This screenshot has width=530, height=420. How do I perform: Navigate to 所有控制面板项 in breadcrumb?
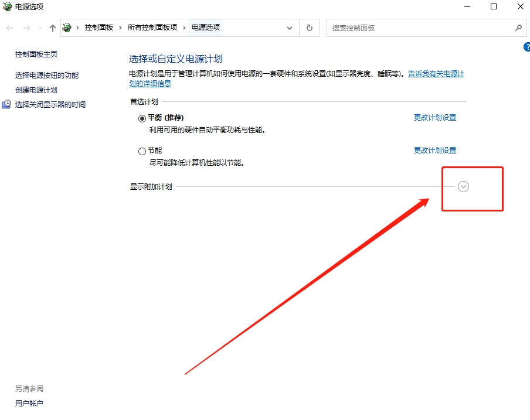click(x=151, y=28)
